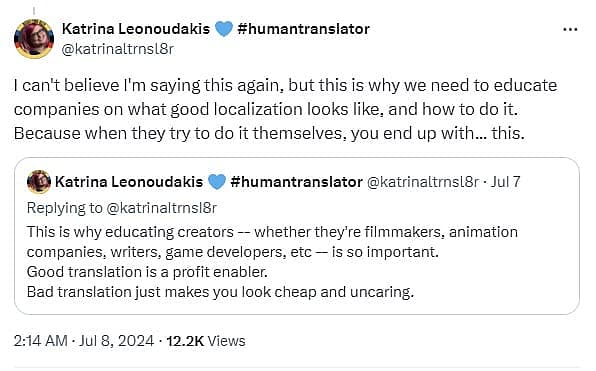Click the 'Good translation is a profit enabler' line

tap(147, 272)
